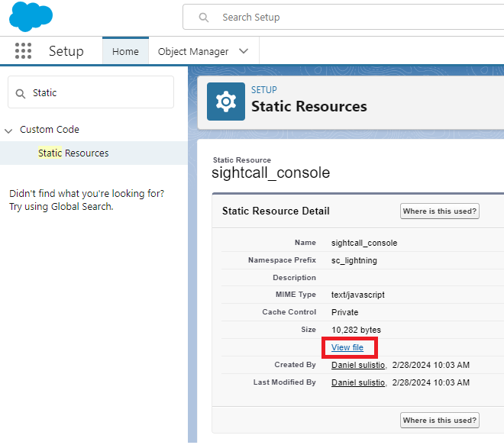Click the sc_lightning namespace prefix value
The image size is (504, 445).
pyautogui.click(x=354, y=260)
